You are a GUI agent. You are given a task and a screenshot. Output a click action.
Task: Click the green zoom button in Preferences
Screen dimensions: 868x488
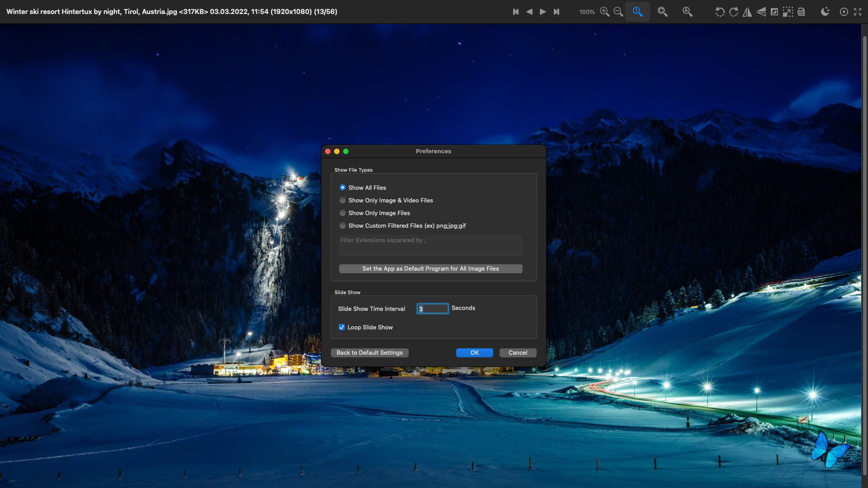click(346, 151)
